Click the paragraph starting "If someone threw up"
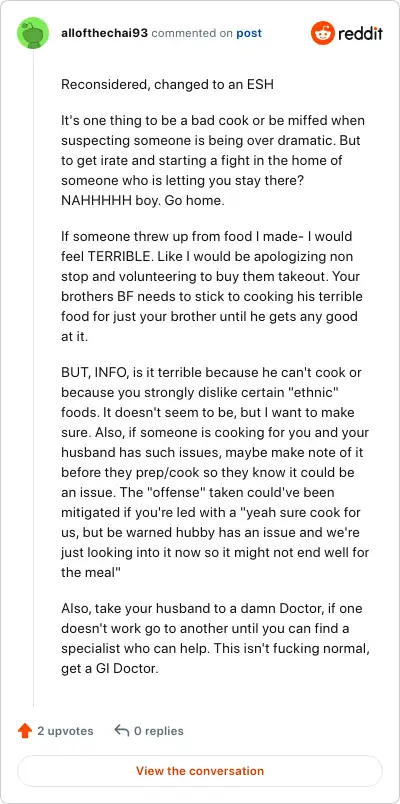Screen dimensions: 400x804 (212, 287)
